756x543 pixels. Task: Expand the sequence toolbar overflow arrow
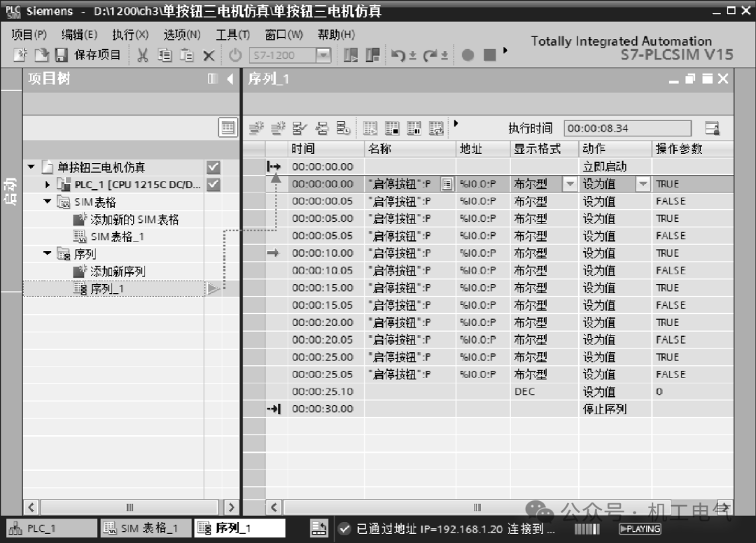(x=456, y=124)
